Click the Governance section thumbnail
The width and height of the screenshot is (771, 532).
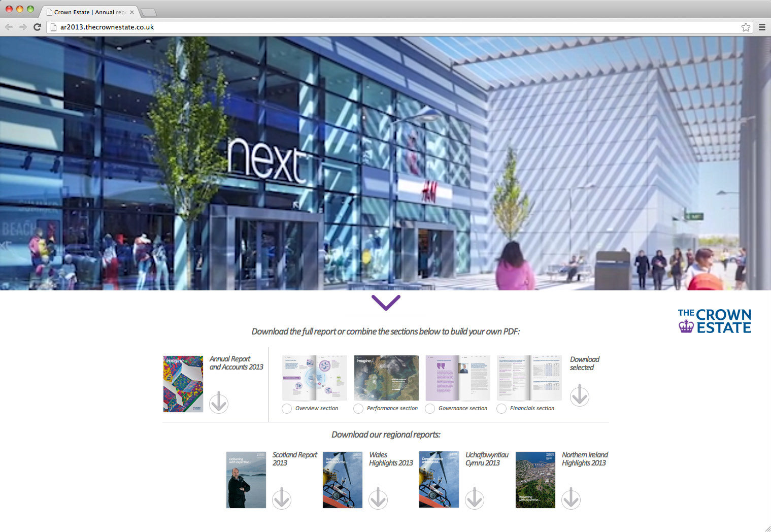tap(458, 378)
